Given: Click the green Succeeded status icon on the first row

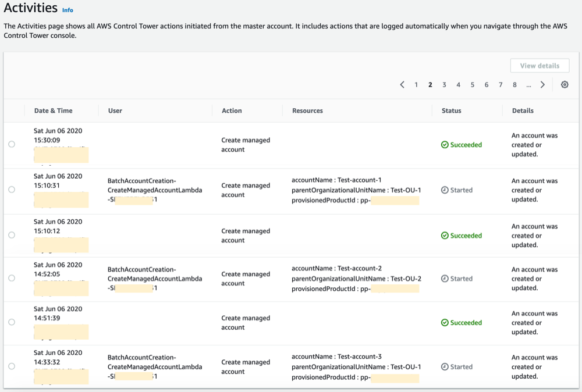Looking at the screenshot, I should tap(445, 145).
